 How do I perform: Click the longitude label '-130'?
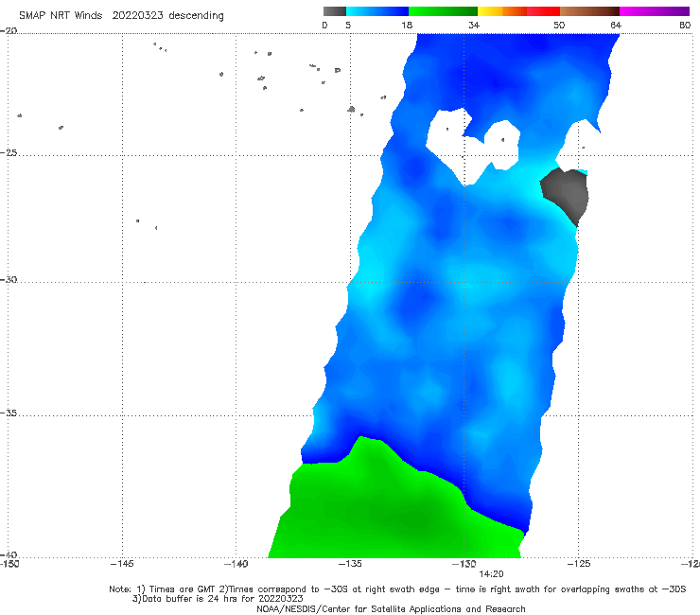tap(464, 564)
